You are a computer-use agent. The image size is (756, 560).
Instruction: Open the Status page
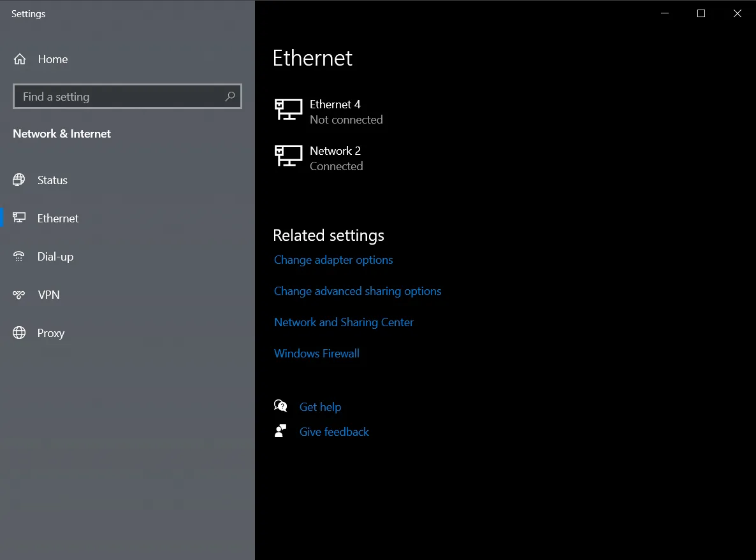click(52, 180)
